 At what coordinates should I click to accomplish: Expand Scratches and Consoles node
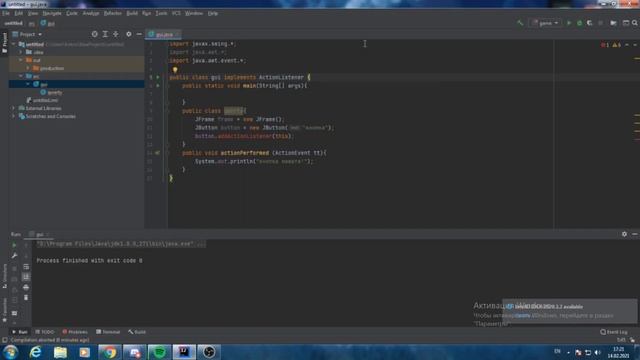point(14,116)
